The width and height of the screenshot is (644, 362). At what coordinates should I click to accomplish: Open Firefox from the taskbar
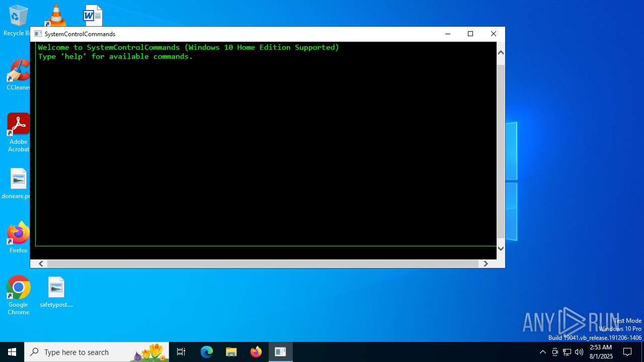coord(256,352)
